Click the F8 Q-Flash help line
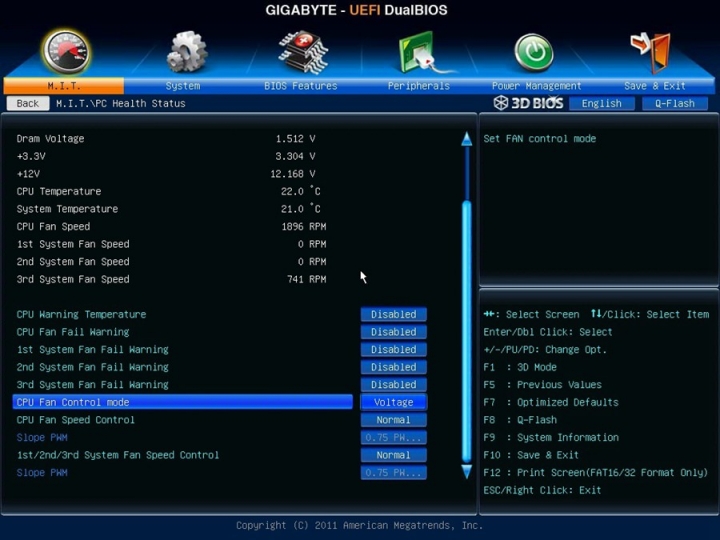The image size is (720, 540). 520,420
